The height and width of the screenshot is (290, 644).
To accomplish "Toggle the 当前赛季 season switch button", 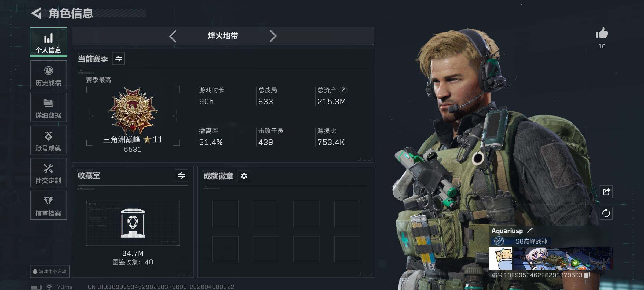I will click(x=118, y=59).
